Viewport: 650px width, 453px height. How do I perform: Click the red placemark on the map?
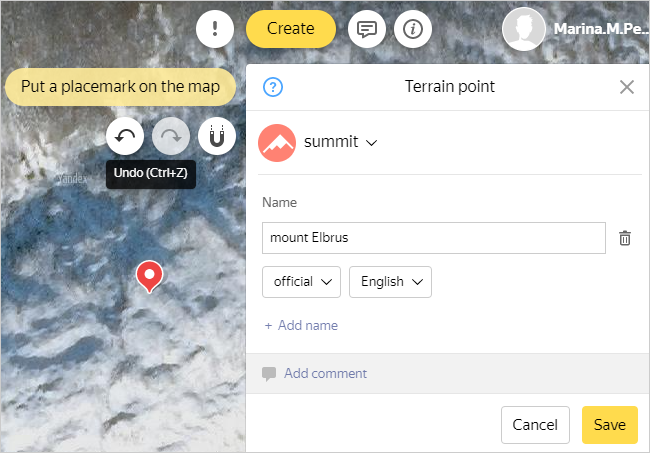(x=149, y=274)
